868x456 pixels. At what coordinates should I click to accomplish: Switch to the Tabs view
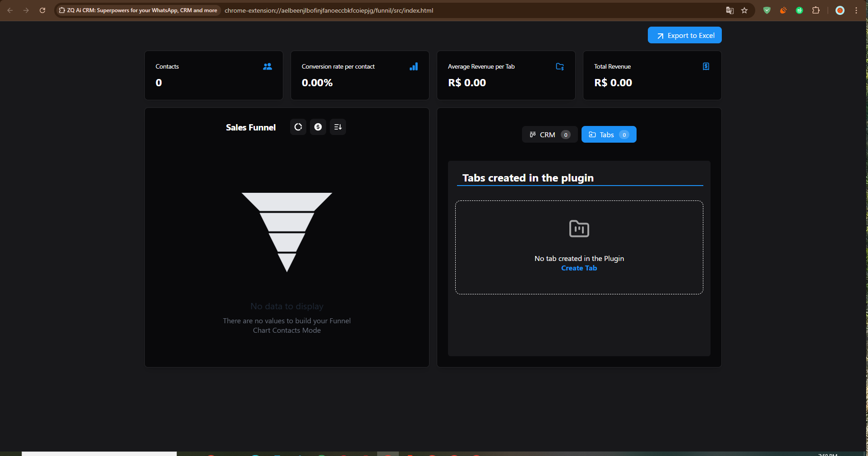608,134
